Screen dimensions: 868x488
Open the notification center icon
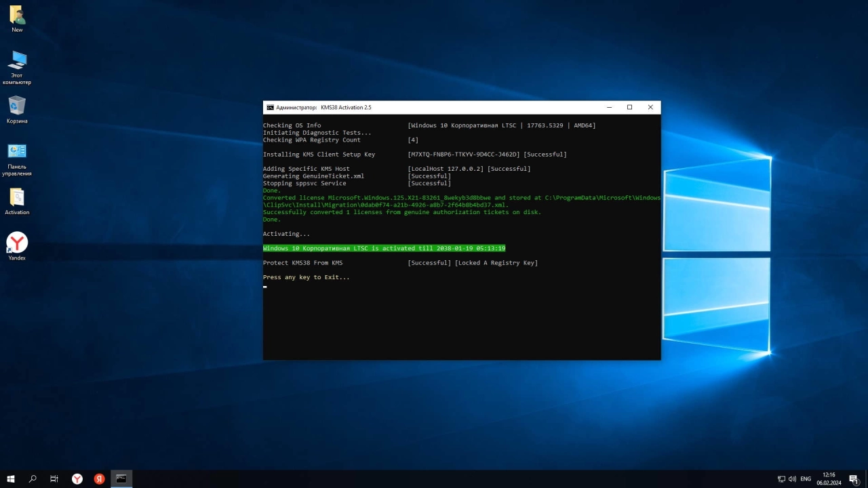[853, 479]
